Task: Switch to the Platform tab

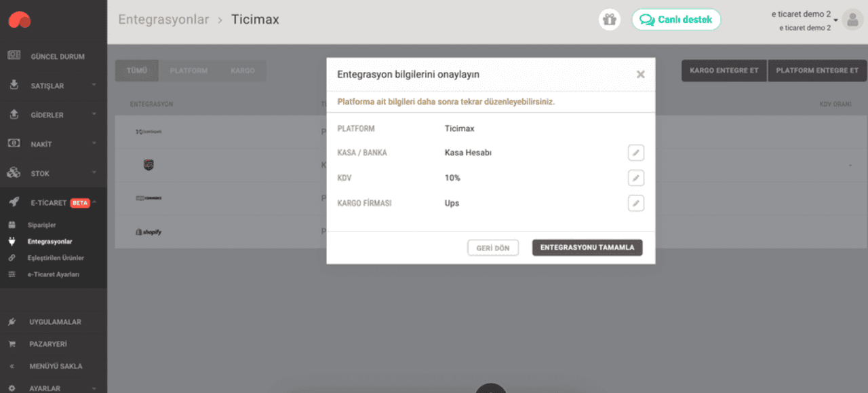Action: pos(189,71)
